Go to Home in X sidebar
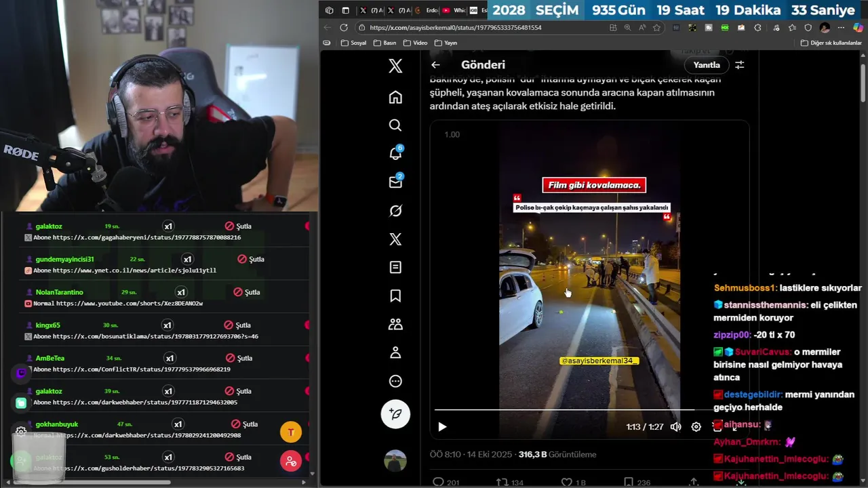 pyautogui.click(x=395, y=97)
